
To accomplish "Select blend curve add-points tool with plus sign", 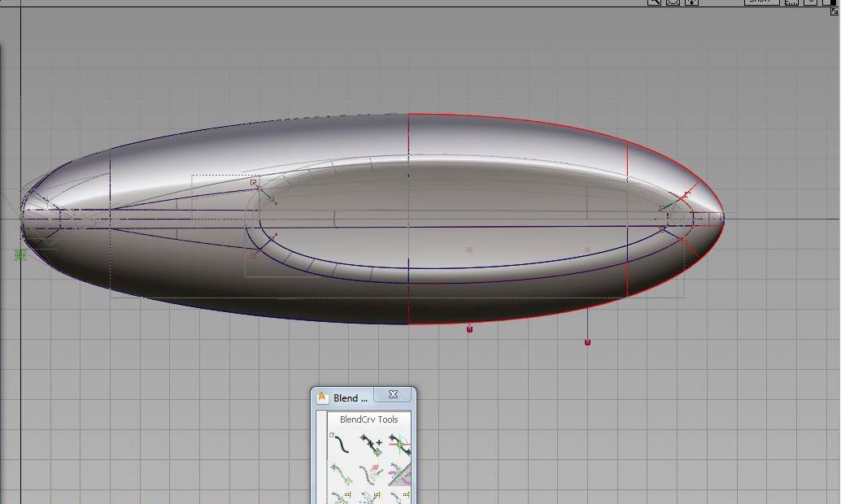I will [371, 444].
